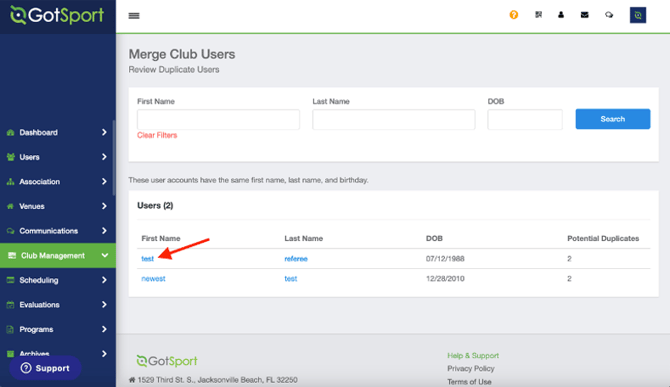Click the Programs sidebar icon
The height and width of the screenshot is (387, 670).
click(11, 329)
